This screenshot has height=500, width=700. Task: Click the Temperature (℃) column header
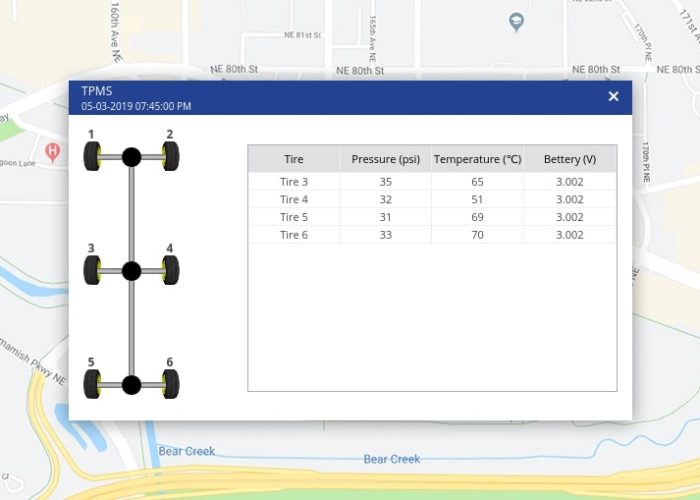click(x=477, y=159)
